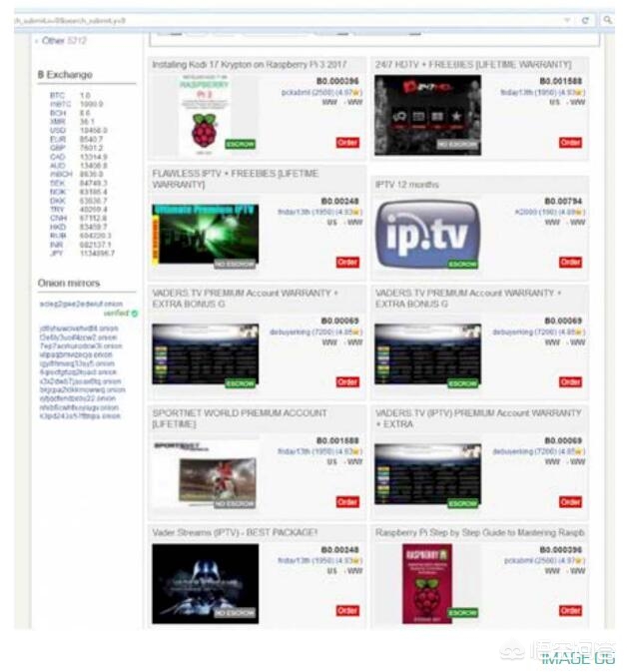Click into the browser address bar
627x672 pixels.
pos(288,20)
